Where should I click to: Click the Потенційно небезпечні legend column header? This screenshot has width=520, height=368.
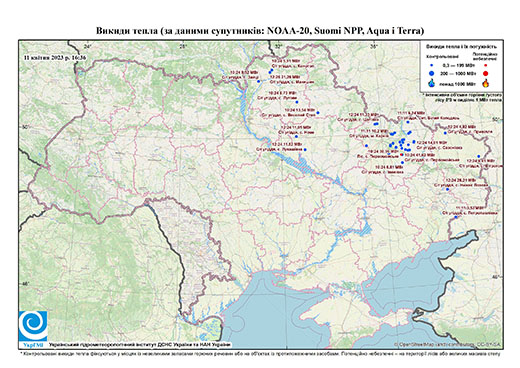pyautogui.click(x=485, y=56)
